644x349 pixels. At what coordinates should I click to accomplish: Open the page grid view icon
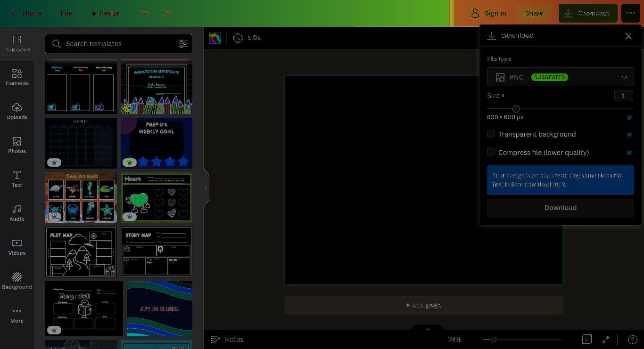[x=586, y=339]
